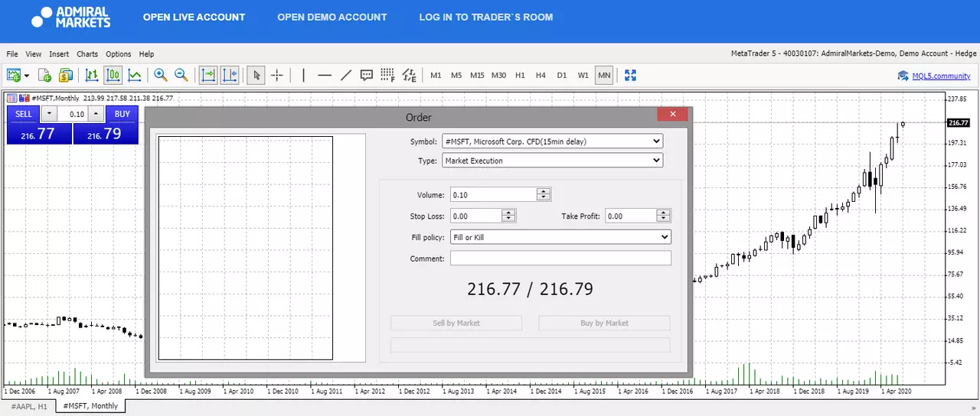
Task: Click OPEN DEMO ACCOUNT link
Action: point(332,17)
